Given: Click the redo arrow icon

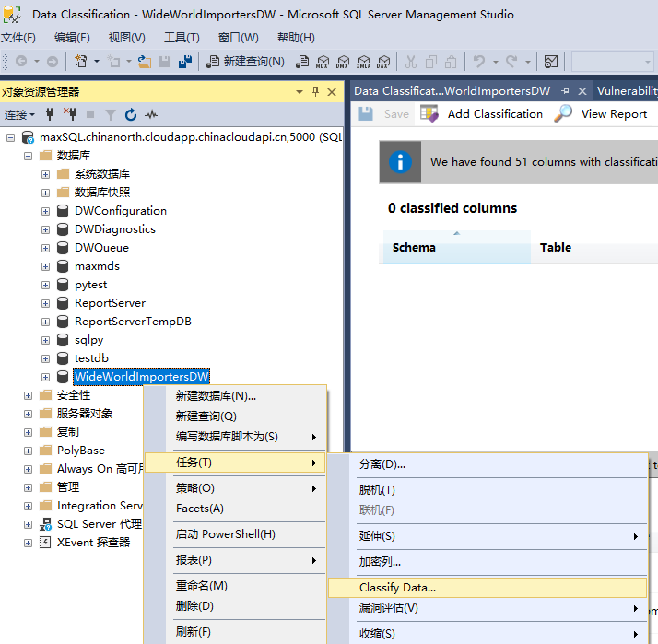Looking at the screenshot, I should (x=511, y=62).
